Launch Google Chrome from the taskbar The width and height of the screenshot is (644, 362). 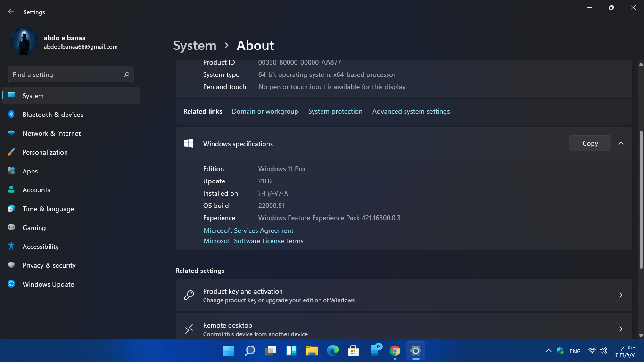[x=395, y=351]
